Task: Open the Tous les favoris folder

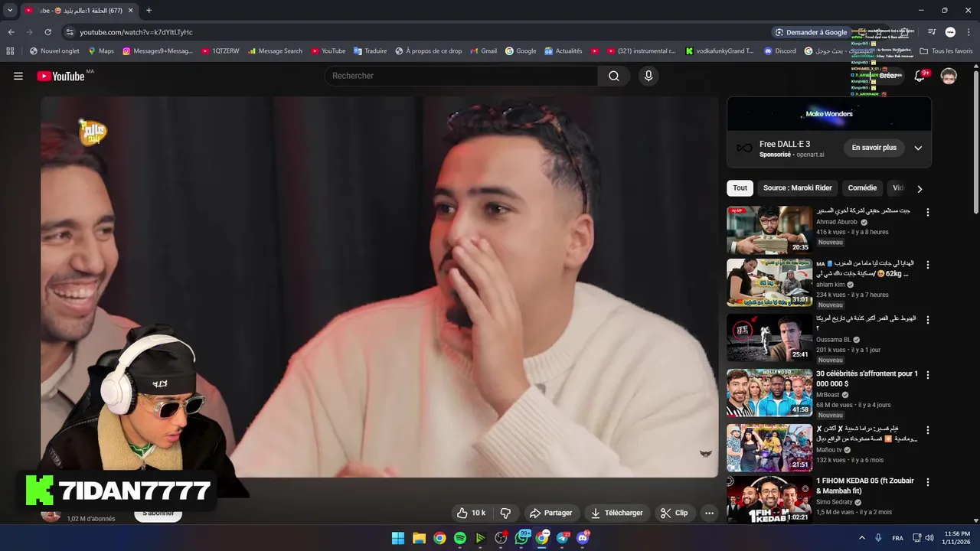Action: click(x=946, y=51)
